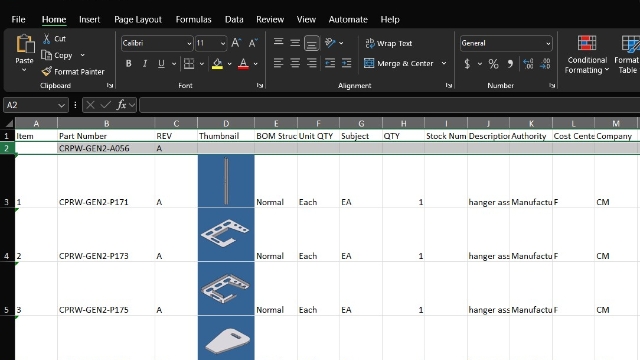Screen dimensions: 640x360
Task: Switch to the Automate tab
Action: point(348,19)
